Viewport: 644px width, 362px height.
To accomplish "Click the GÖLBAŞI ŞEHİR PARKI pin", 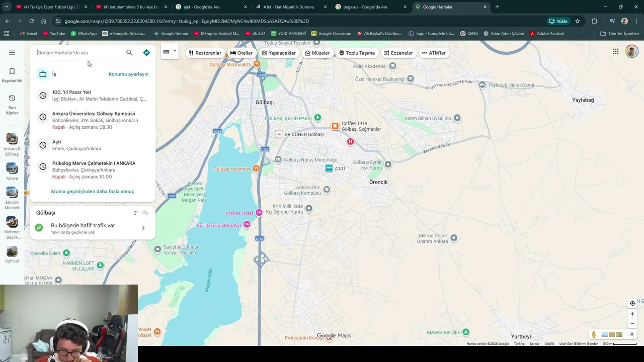I will tap(317, 118).
